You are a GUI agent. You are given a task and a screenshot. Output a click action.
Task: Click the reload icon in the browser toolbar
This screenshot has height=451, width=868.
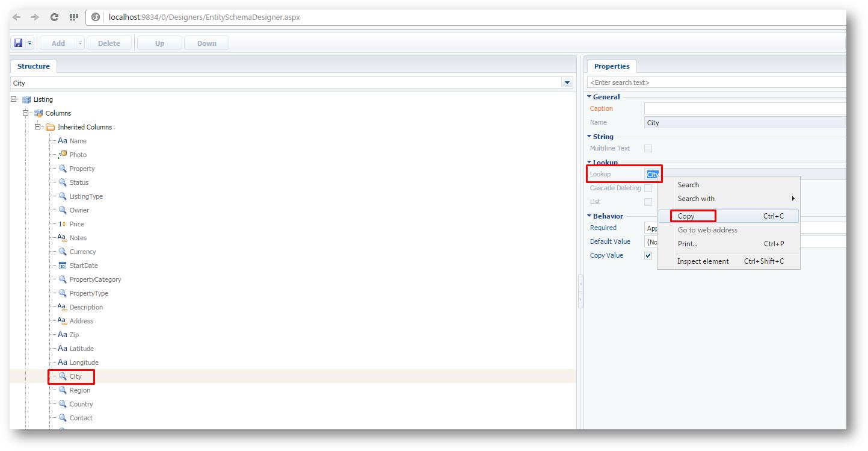[x=54, y=17]
